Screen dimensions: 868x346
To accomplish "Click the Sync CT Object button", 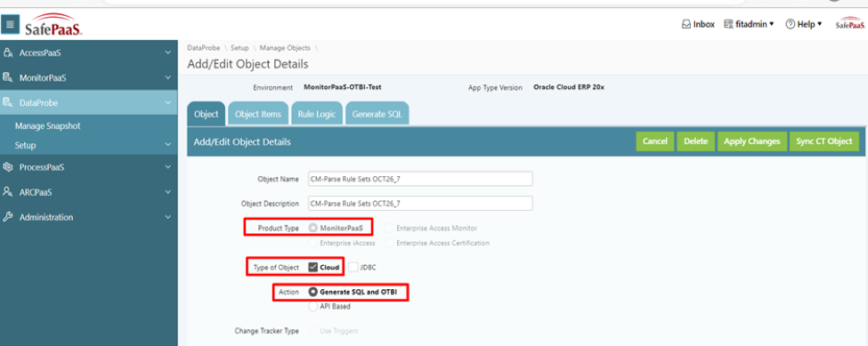I will pos(823,141).
